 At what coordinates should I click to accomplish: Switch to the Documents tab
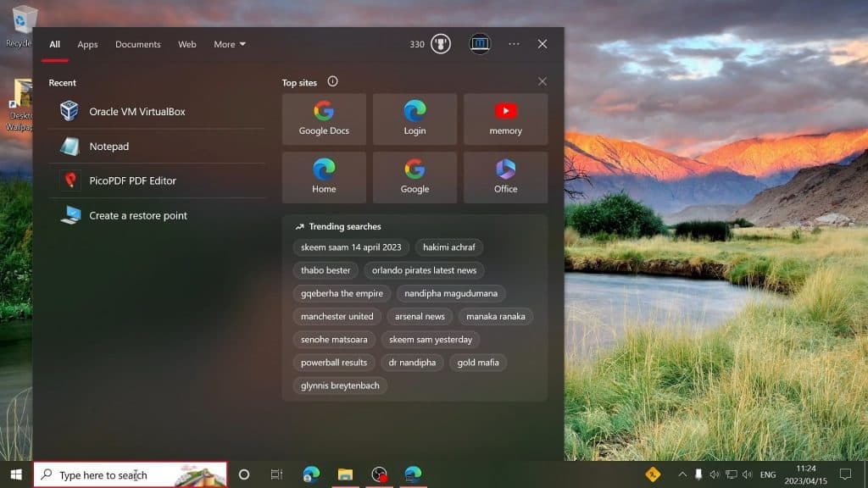point(137,44)
